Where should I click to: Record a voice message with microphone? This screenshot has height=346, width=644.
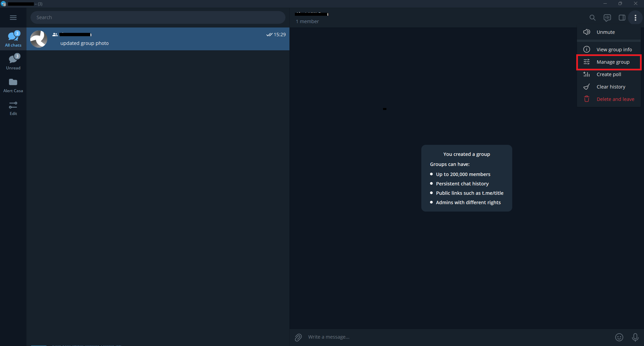635,337
